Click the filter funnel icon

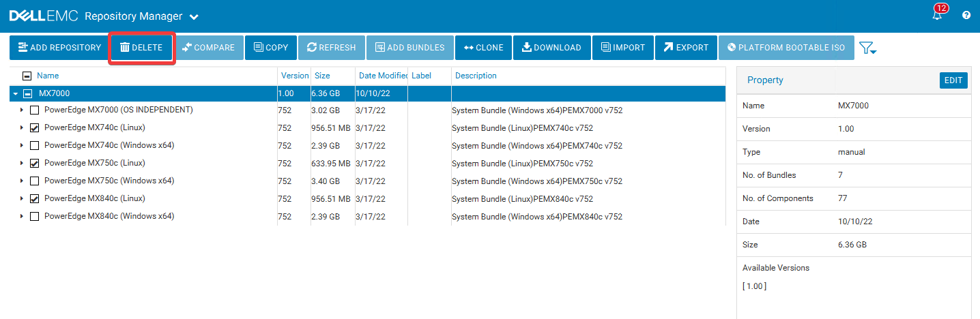click(x=867, y=48)
